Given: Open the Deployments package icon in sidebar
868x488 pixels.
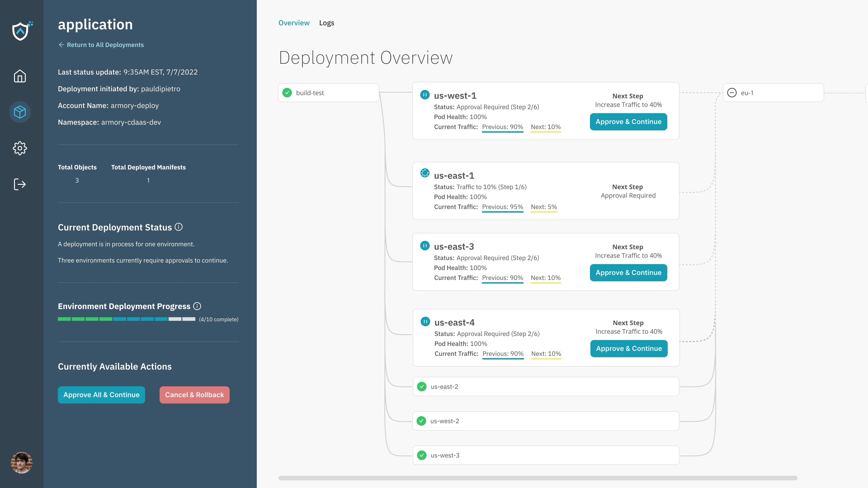Looking at the screenshot, I should 20,112.
